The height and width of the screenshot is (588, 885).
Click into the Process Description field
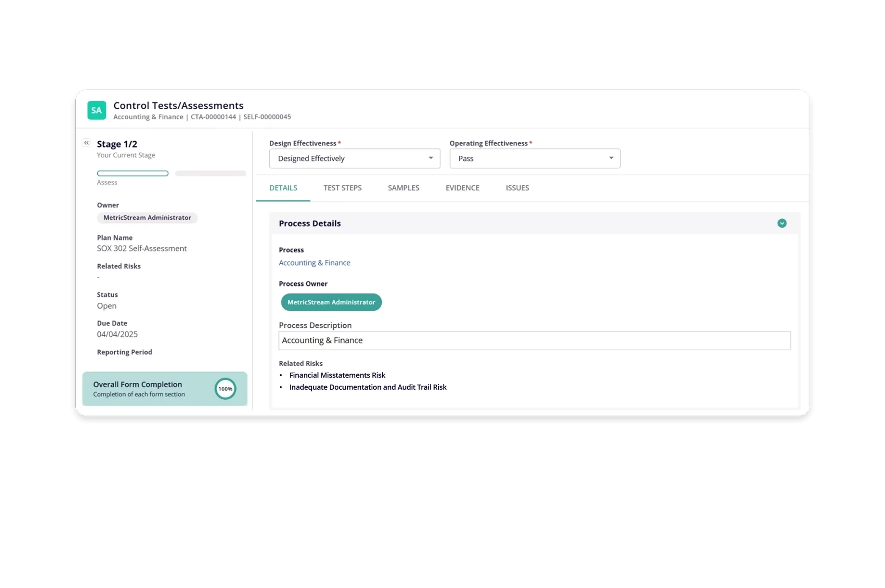(x=534, y=340)
